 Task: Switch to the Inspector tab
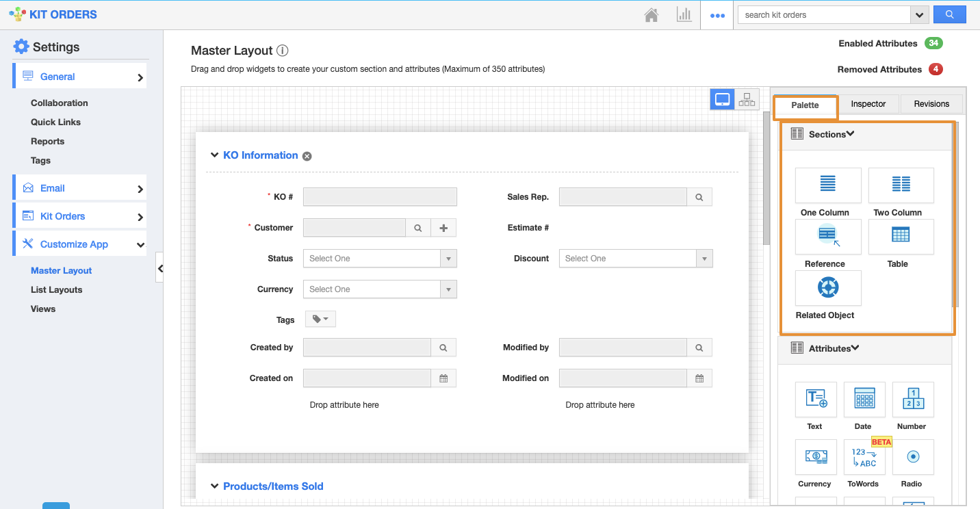[868, 104]
